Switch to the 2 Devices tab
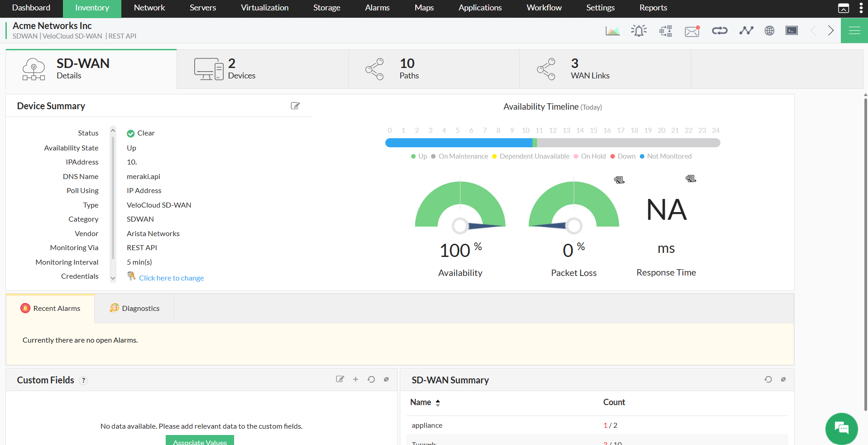Image resolution: width=868 pixels, height=445 pixels. pos(263,69)
